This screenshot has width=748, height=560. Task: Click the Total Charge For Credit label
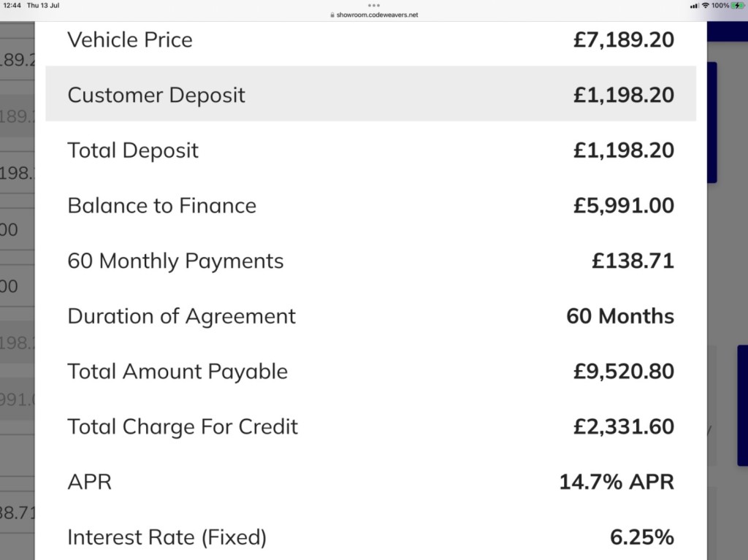[x=182, y=427]
